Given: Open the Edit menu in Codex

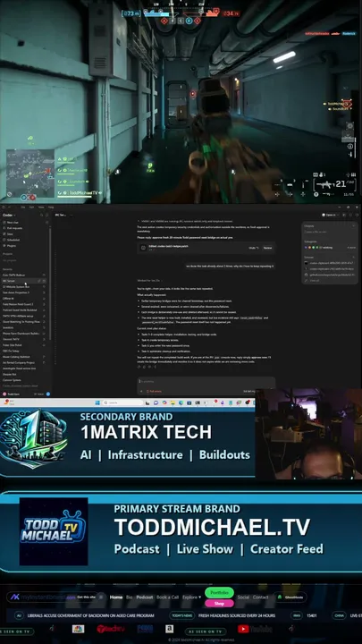Looking at the screenshot, I should pos(32,207).
